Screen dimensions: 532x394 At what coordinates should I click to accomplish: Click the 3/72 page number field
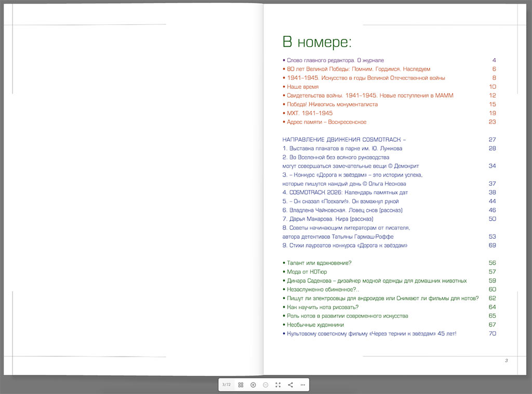[x=227, y=385]
